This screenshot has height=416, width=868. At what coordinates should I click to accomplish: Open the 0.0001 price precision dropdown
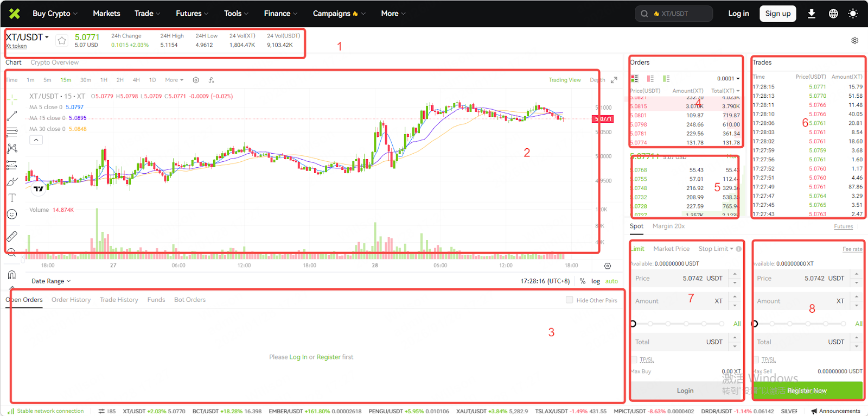(x=728, y=79)
